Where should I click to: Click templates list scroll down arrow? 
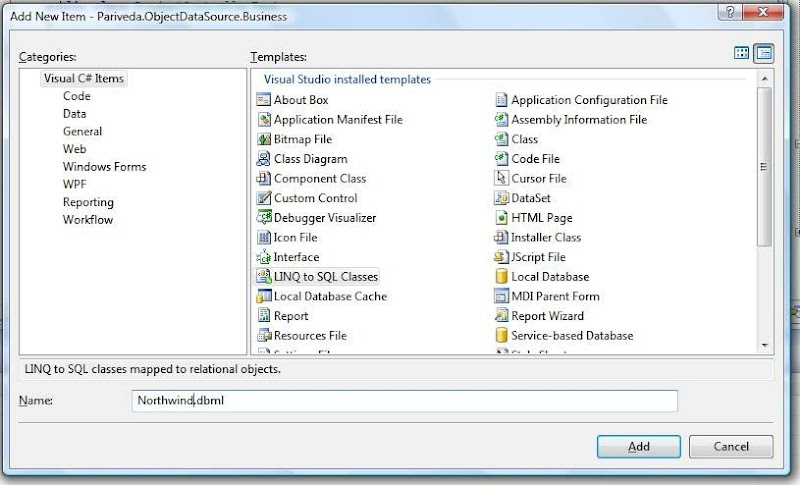(764, 345)
